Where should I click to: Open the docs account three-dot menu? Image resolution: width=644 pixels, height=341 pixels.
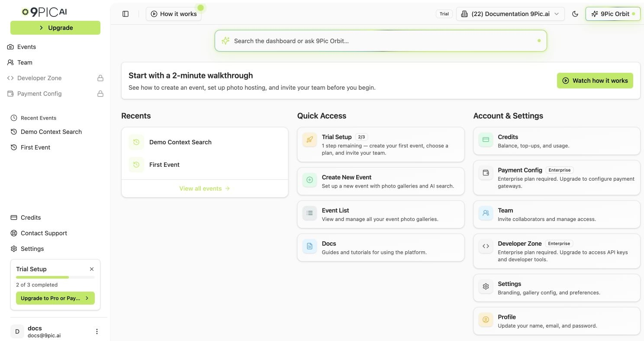[x=97, y=331]
